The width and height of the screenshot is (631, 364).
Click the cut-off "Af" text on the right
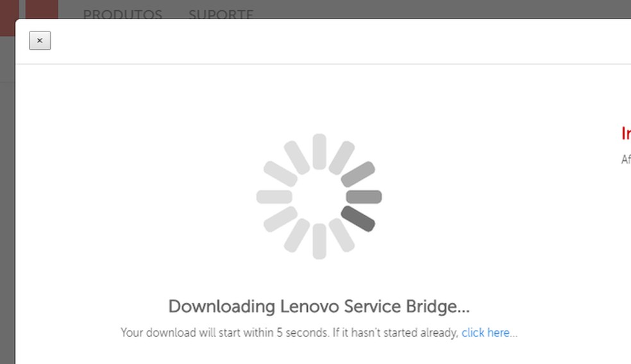click(625, 160)
